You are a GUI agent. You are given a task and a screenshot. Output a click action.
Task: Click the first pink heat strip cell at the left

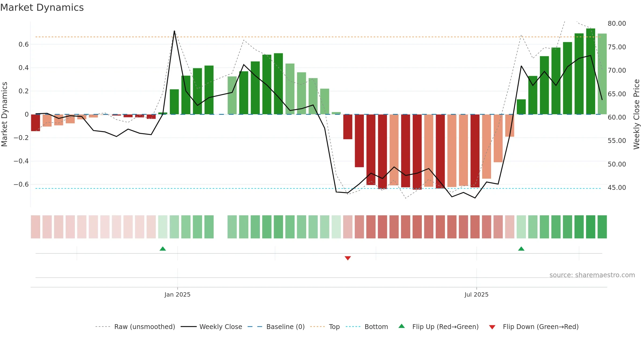(35, 227)
